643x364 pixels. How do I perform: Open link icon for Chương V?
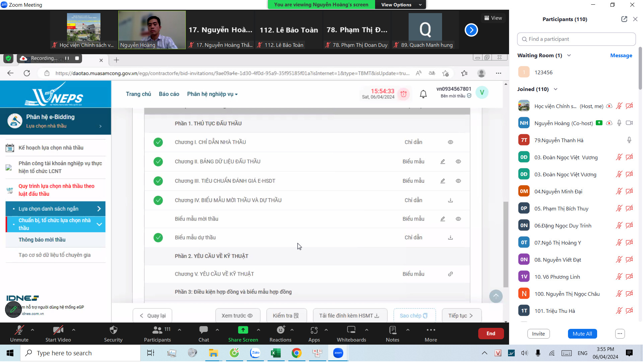tap(450, 274)
